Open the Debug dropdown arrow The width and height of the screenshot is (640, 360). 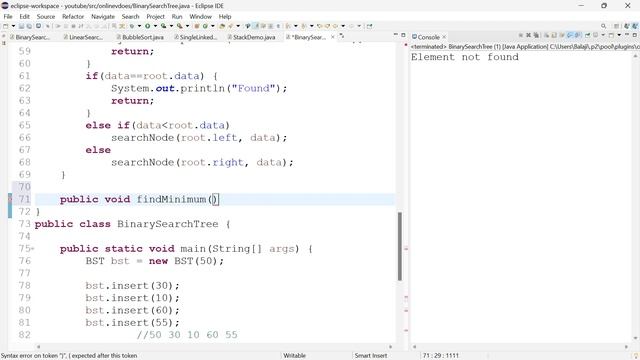click(139, 26)
